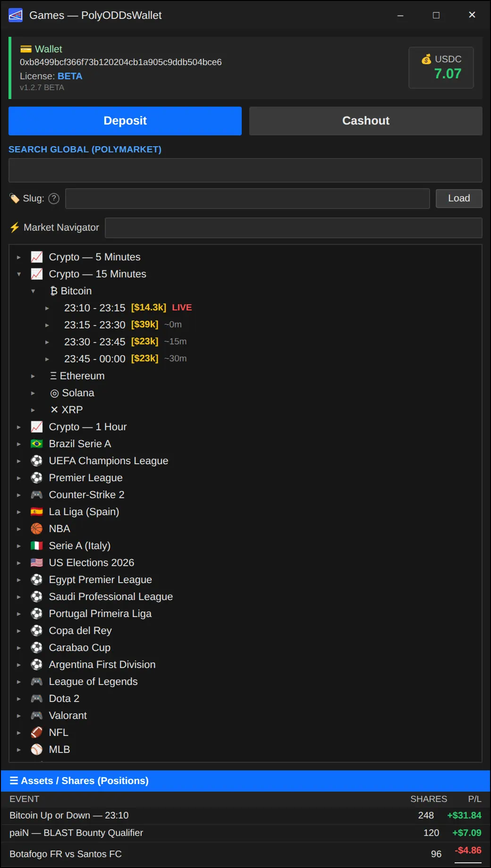The width and height of the screenshot is (491, 868).
Task: Click the Italy flag icon for Serie A
Action: click(x=37, y=546)
